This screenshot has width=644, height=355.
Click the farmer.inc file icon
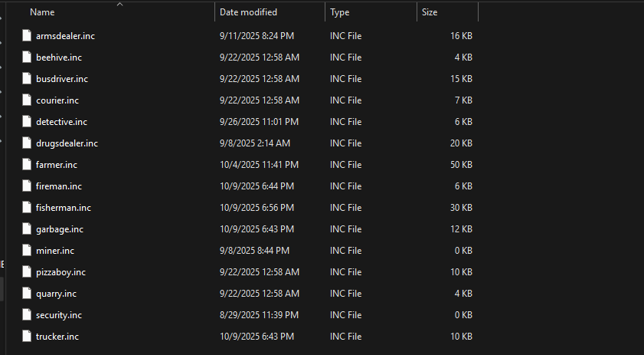click(27, 165)
